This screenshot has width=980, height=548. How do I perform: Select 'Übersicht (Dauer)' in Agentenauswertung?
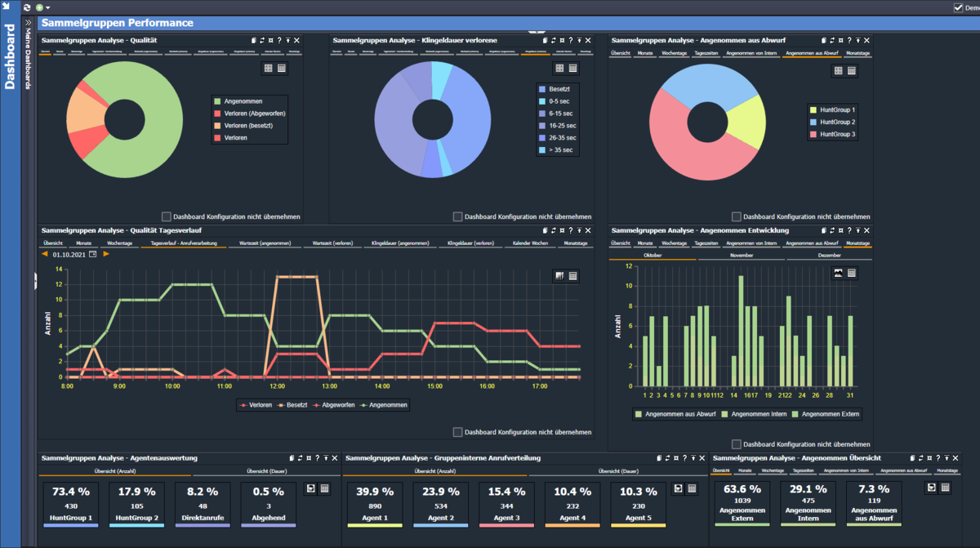coord(265,471)
